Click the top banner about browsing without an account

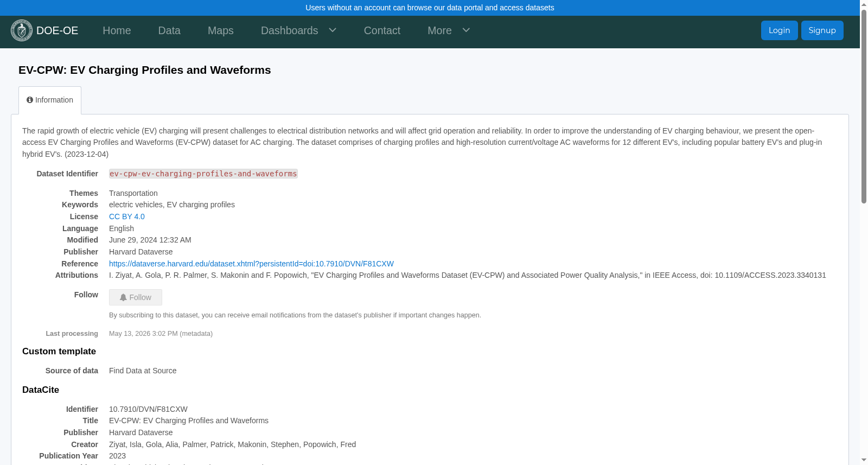pos(430,8)
